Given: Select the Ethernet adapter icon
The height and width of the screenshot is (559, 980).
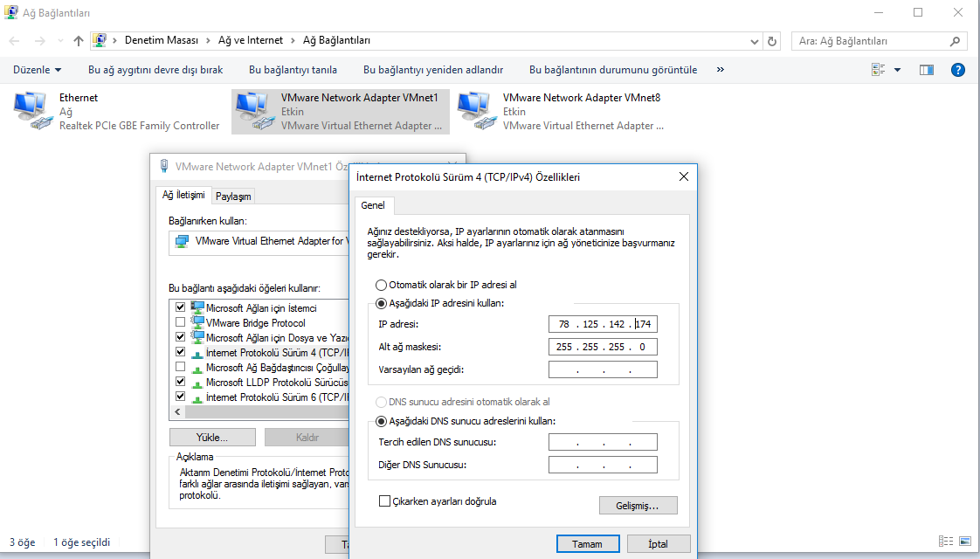Looking at the screenshot, I should (33, 112).
